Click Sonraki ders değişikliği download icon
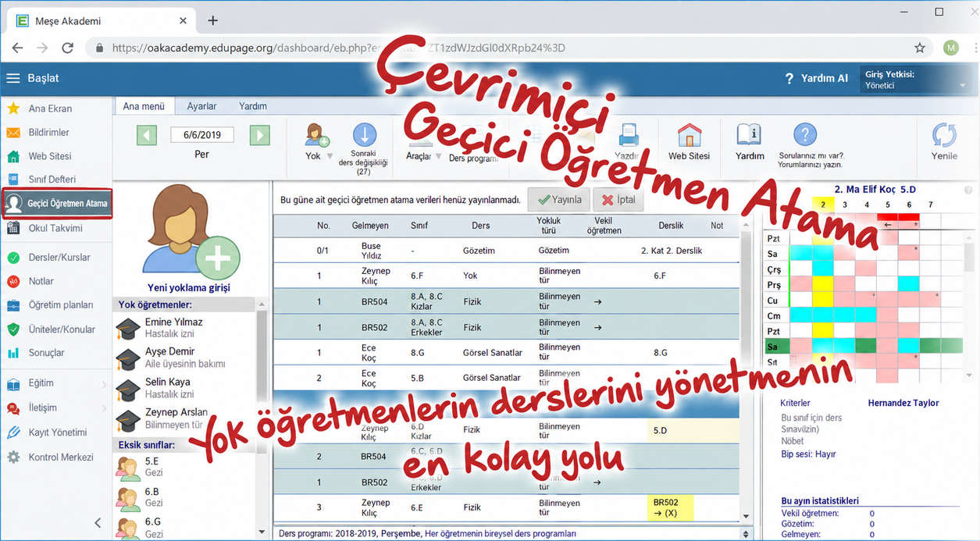980x541 pixels. (363, 135)
